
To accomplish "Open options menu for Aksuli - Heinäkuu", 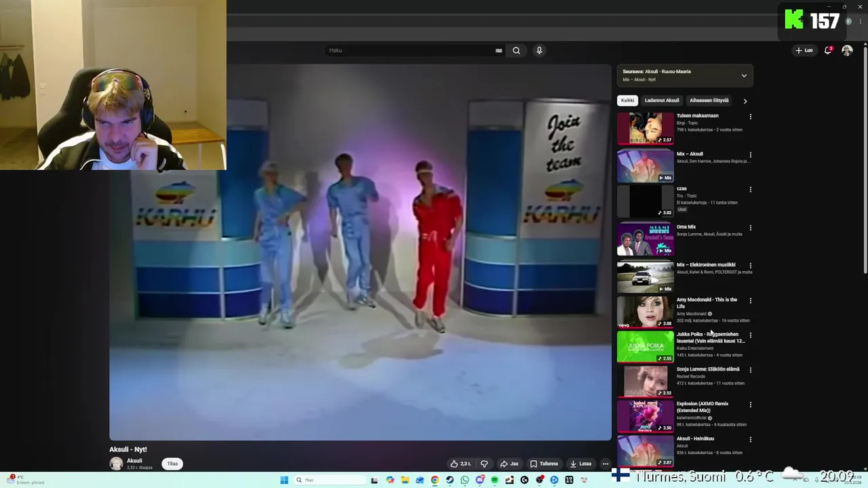I will click(750, 439).
